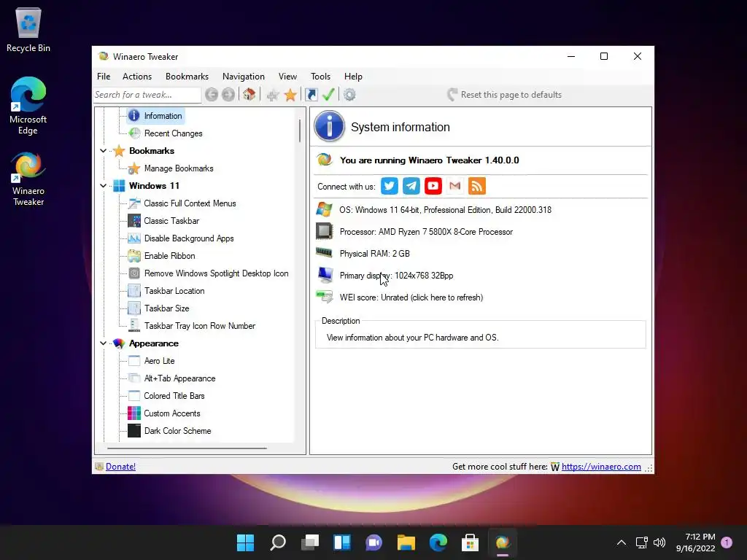Image resolution: width=747 pixels, height=560 pixels.
Task: Click the green checkmark toolbar icon
Action: point(328,94)
